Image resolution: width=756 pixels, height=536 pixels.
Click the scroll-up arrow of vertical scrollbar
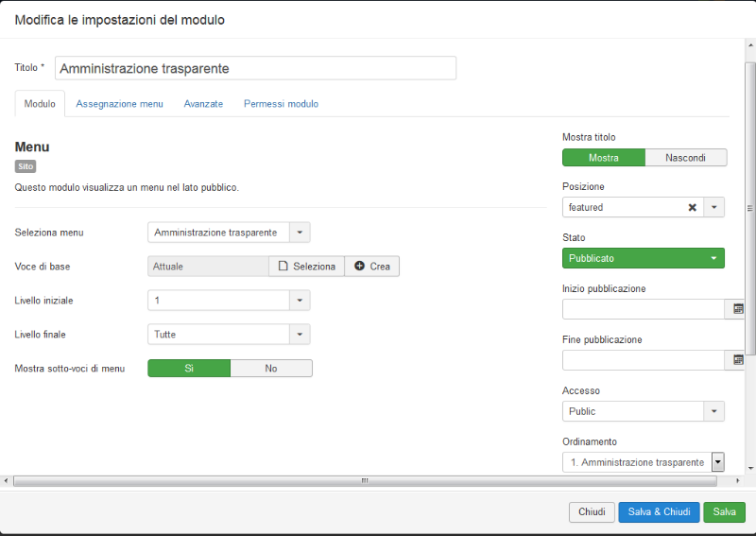[x=750, y=45]
